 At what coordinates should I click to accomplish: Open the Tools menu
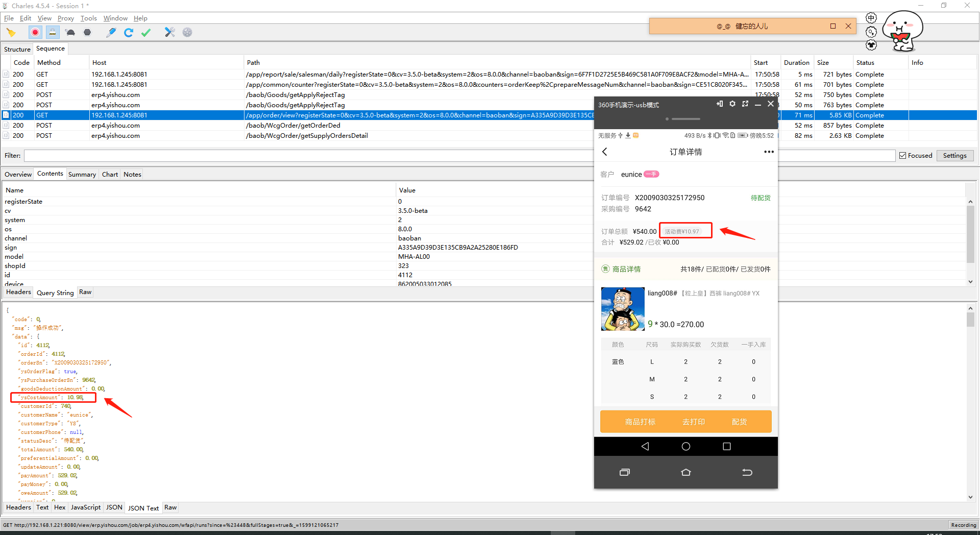click(88, 18)
